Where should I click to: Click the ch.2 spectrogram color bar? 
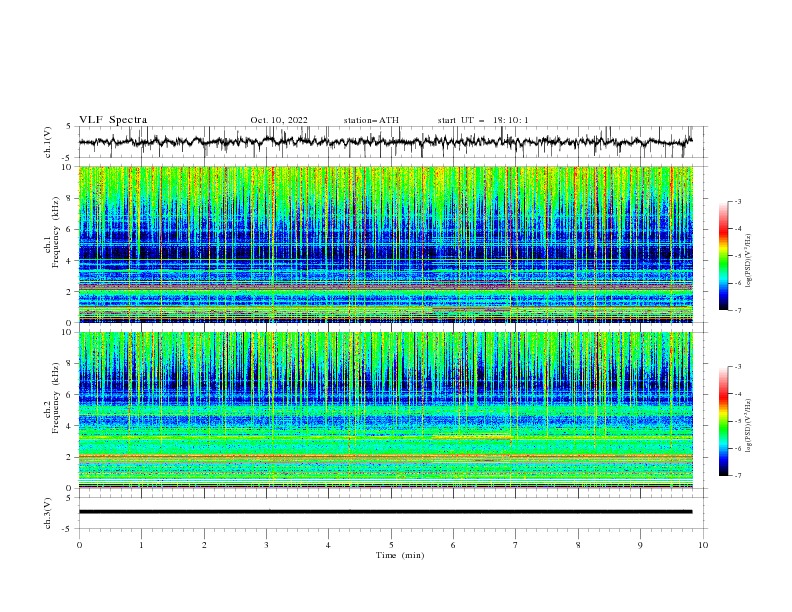[x=723, y=421]
